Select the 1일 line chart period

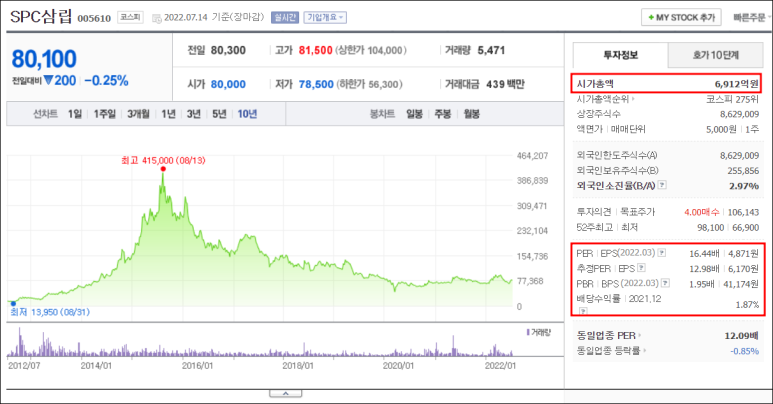(x=75, y=114)
